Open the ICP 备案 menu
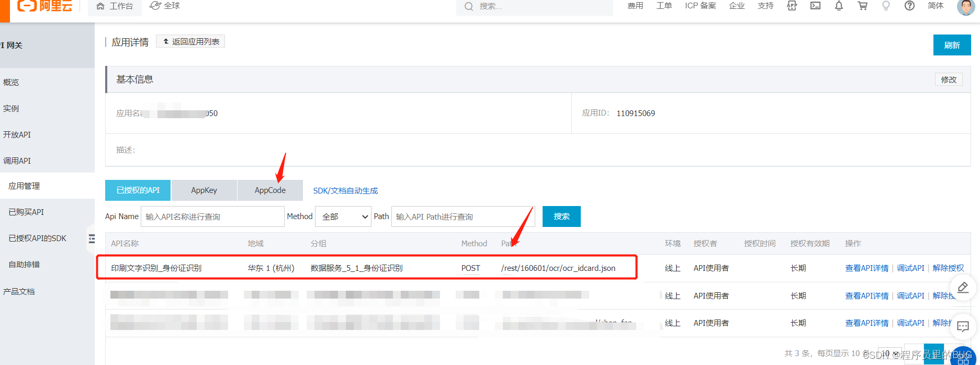The image size is (980, 365). [700, 6]
